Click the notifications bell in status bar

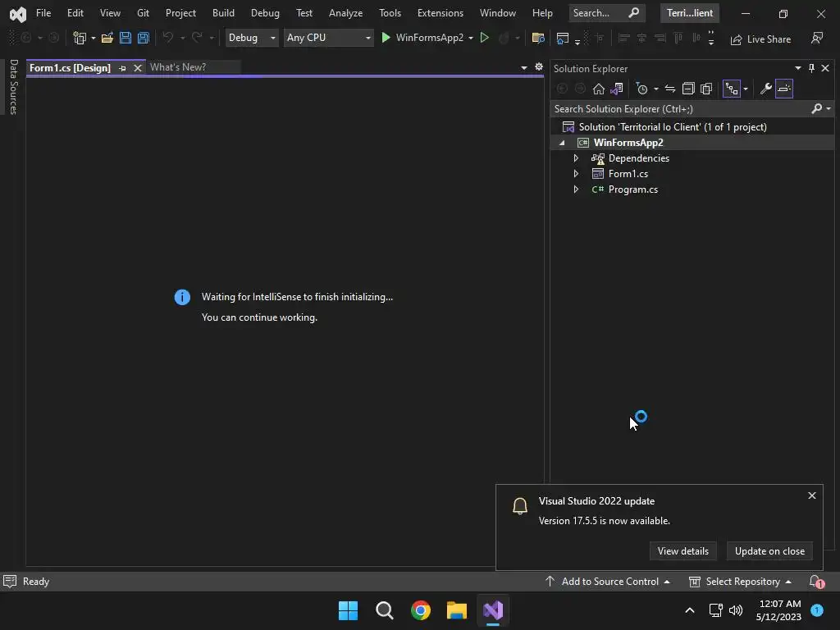[816, 582]
